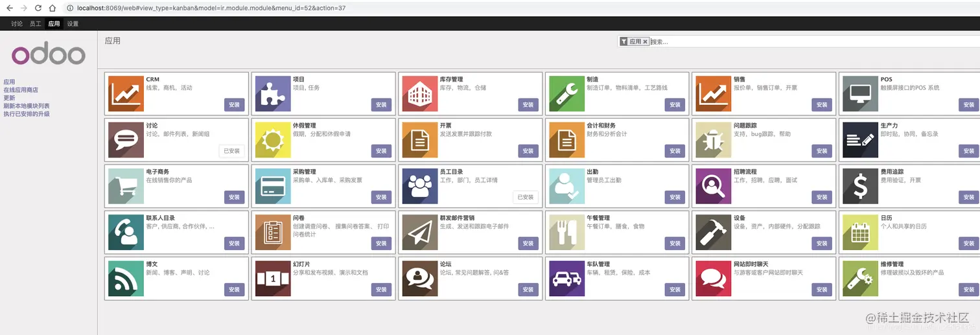
Task: Click the 论坛 chat-bubbles icon
Action: point(420,279)
